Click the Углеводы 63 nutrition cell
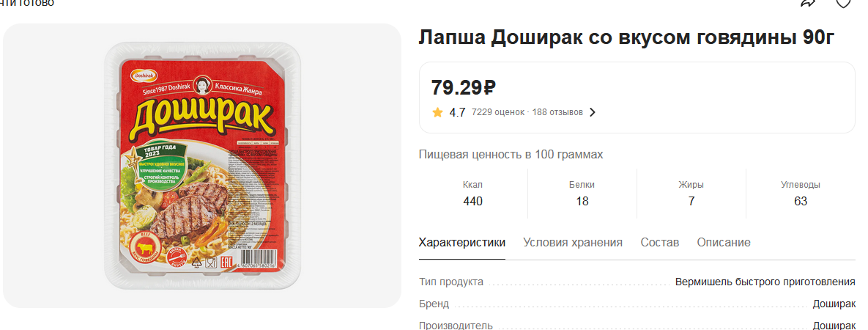 coord(801,194)
